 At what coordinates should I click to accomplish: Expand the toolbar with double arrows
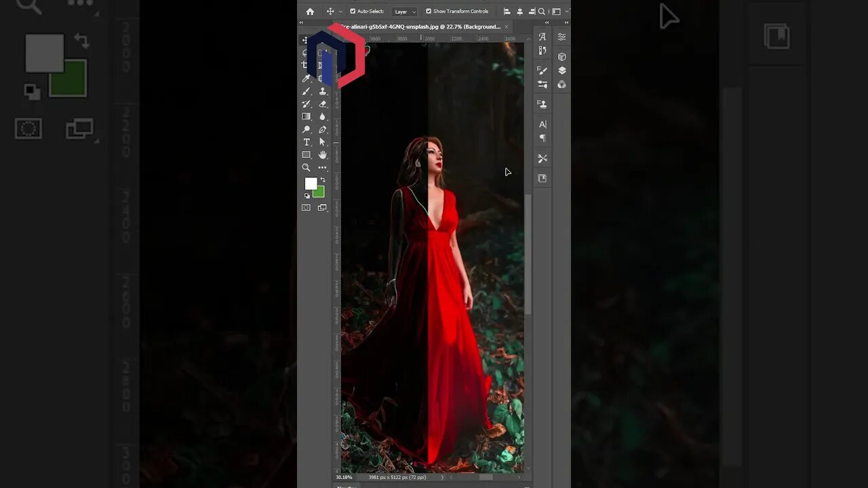(x=302, y=22)
